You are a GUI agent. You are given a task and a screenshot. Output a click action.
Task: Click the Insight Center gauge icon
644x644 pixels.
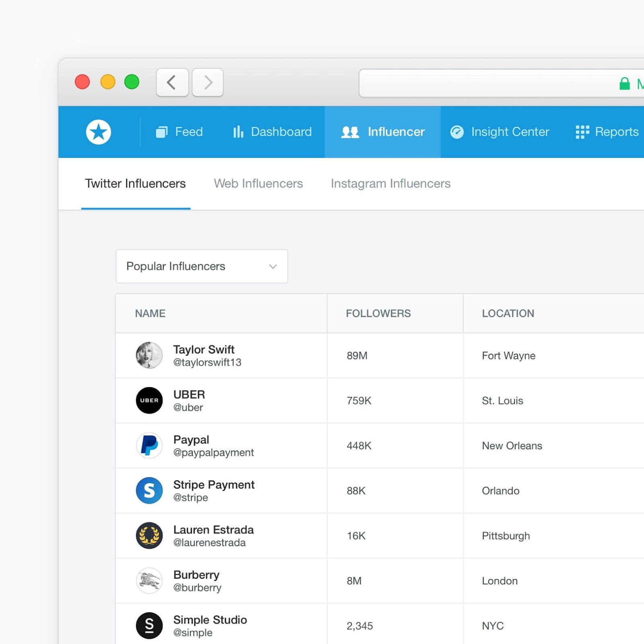point(457,132)
